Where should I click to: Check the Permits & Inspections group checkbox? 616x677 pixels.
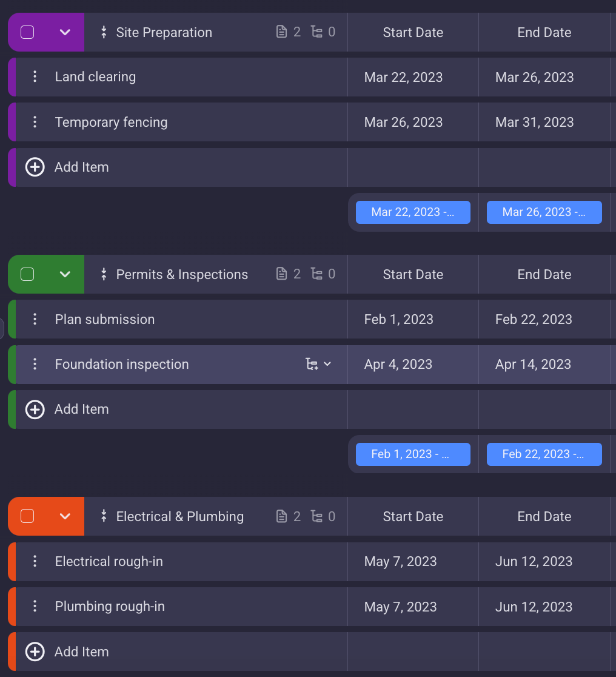(x=27, y=274)
